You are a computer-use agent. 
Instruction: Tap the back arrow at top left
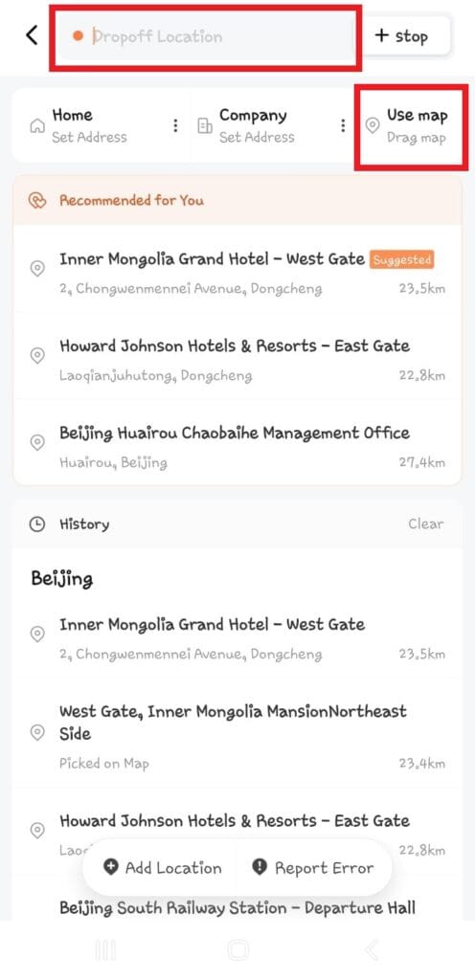click(32, 35)
